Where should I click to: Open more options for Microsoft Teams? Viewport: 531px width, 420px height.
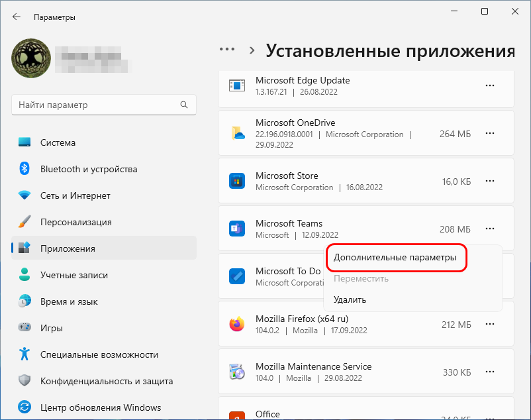coord(490,229)
